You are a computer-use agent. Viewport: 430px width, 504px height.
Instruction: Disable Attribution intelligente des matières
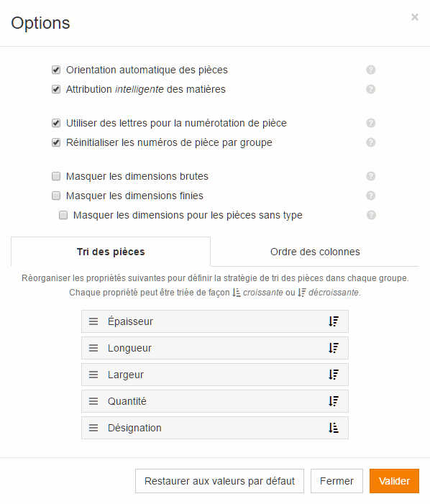pyautogui.click(x=56, y=89)
